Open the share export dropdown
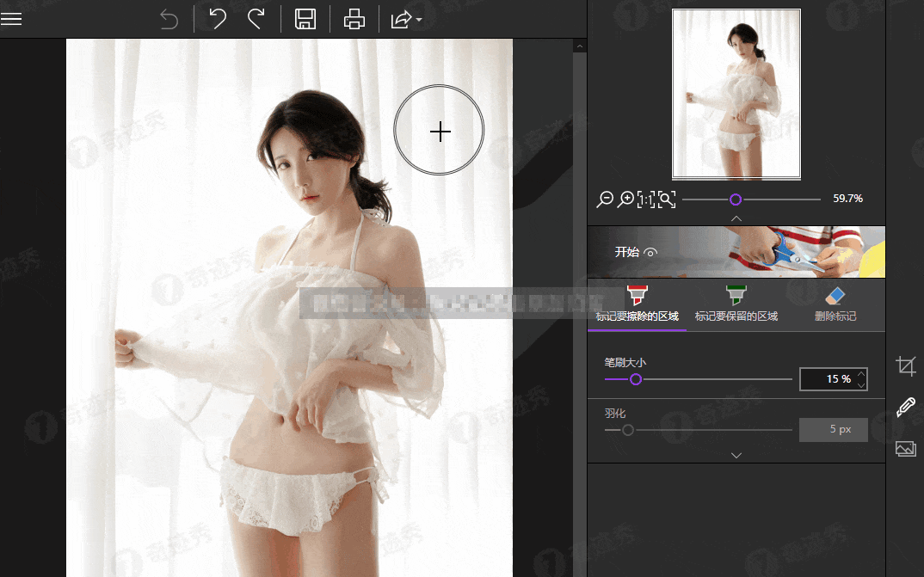This screenshot has height=577, width=924. tap(405, 19)
